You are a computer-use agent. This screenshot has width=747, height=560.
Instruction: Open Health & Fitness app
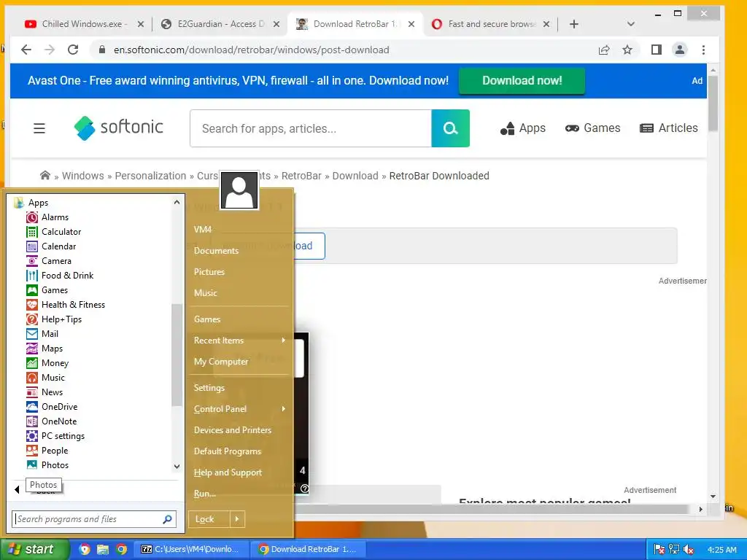point(72,305)
